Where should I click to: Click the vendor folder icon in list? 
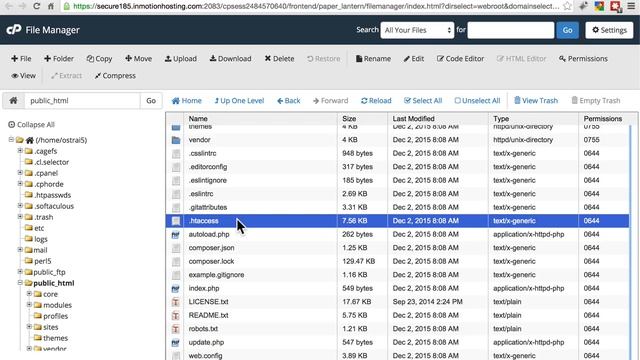176,140
